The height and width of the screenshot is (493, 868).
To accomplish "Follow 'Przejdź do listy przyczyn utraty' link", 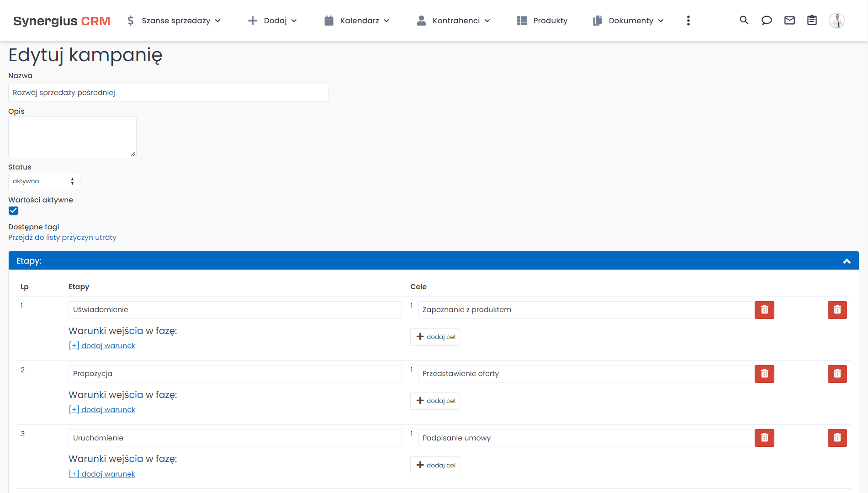I will [x=62, y=238].
